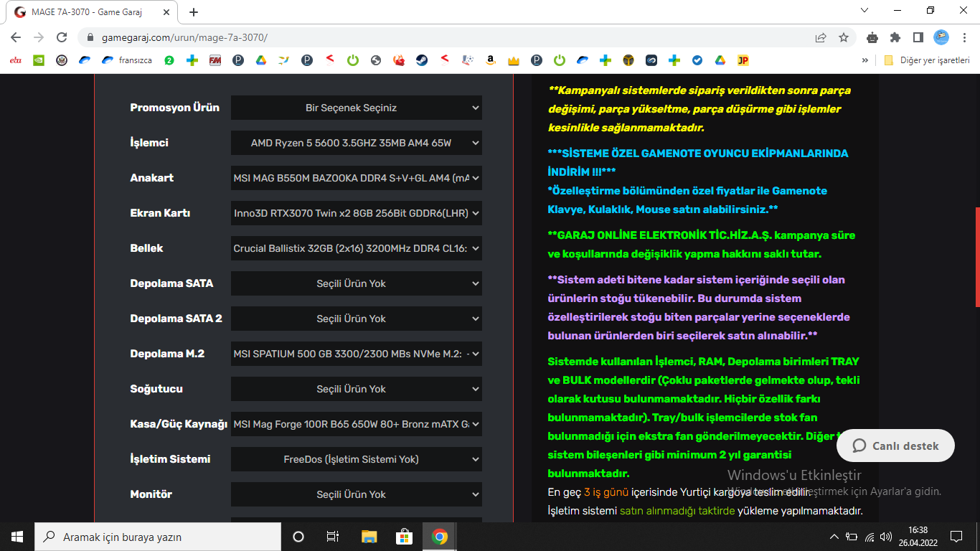The width and height of the screenshot is (980, 551).
Task: Click the Windows taskbar search box
Action: (158, 537)
